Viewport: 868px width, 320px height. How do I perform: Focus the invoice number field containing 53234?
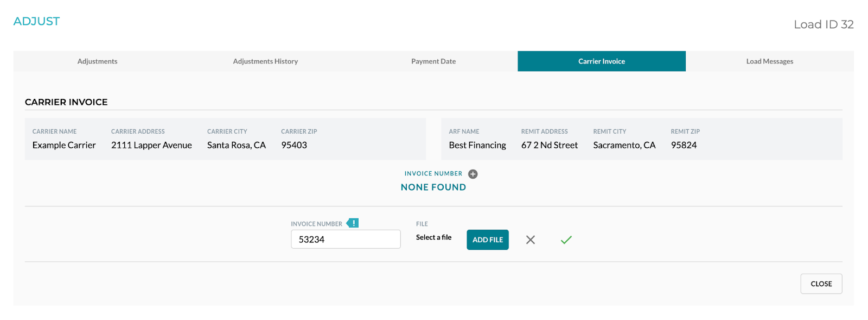click(x=346, y=239)
